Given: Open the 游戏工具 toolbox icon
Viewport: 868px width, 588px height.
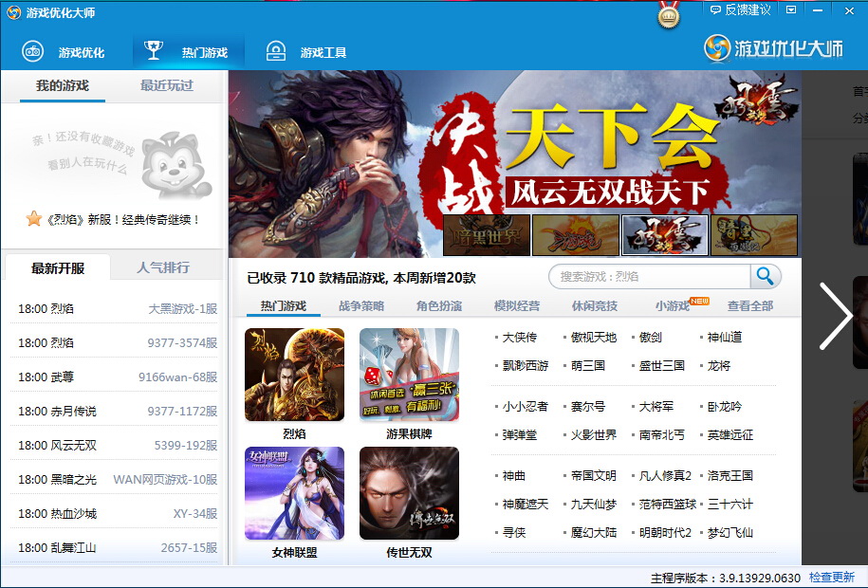Looking at the screenshot, I should click(x=276, y=51).
